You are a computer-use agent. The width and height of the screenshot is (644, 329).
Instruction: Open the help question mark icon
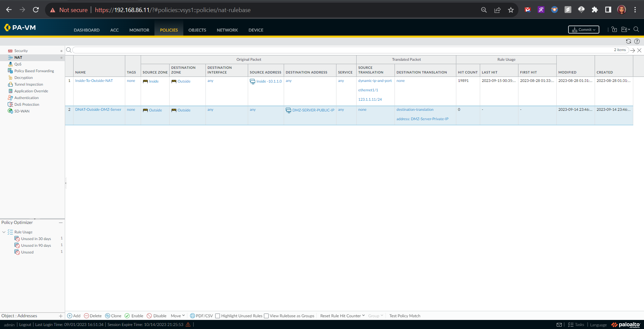(637, 41)
